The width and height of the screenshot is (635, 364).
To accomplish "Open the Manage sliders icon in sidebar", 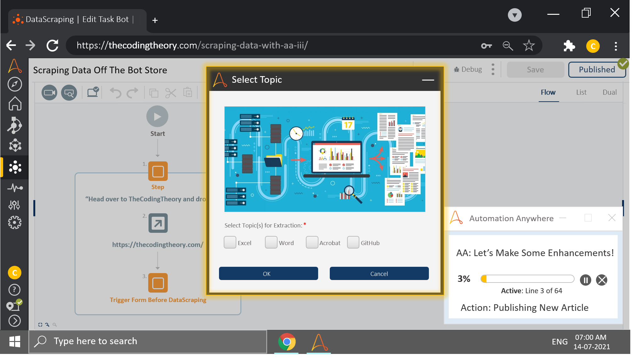I will pos(14,205).
